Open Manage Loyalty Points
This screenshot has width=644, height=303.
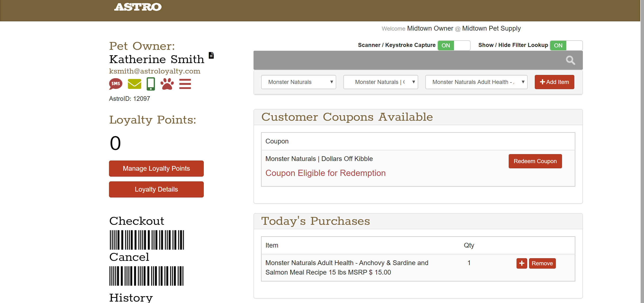tap(156, 168)
